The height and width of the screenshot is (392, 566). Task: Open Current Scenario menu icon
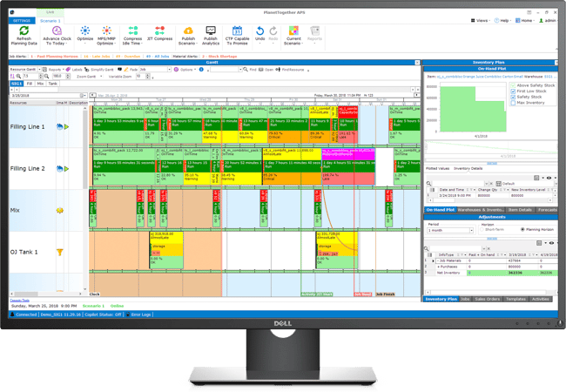293,30
